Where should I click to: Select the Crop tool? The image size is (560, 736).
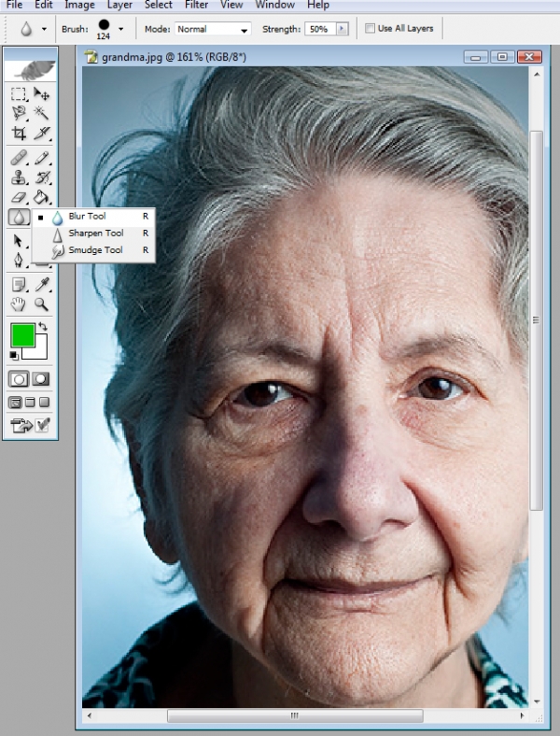pos(19,134)
